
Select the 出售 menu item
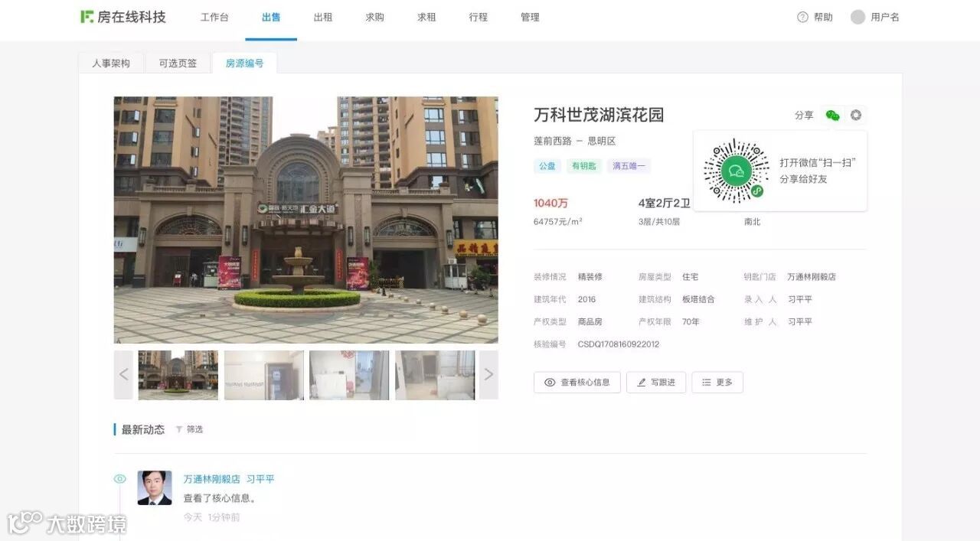pos(271,17)
